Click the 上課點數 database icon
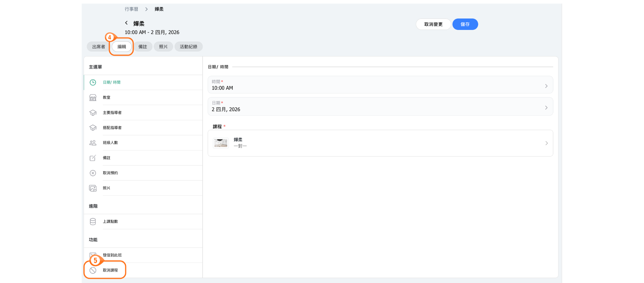Image resolution: width=644 pixels, height=283 pixels. click(93, 222)
